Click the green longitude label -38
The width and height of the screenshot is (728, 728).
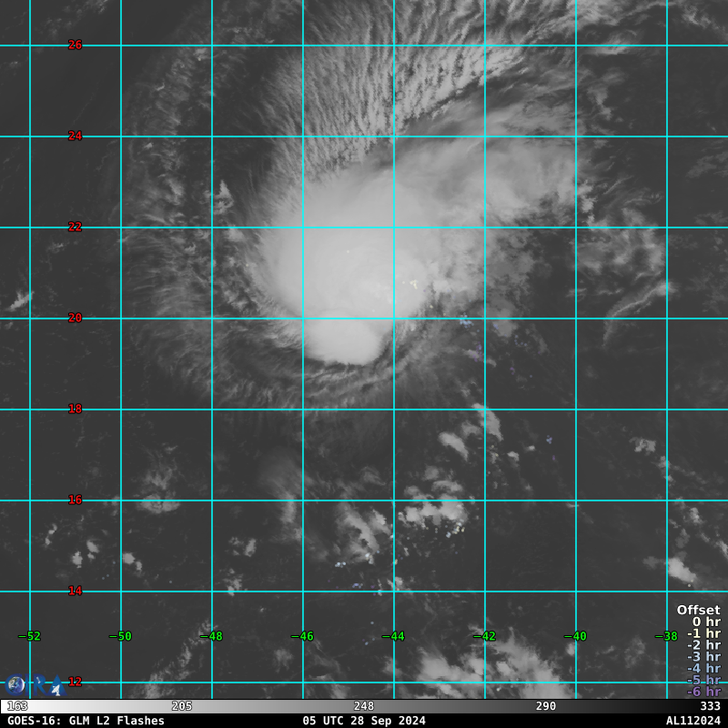666,636
